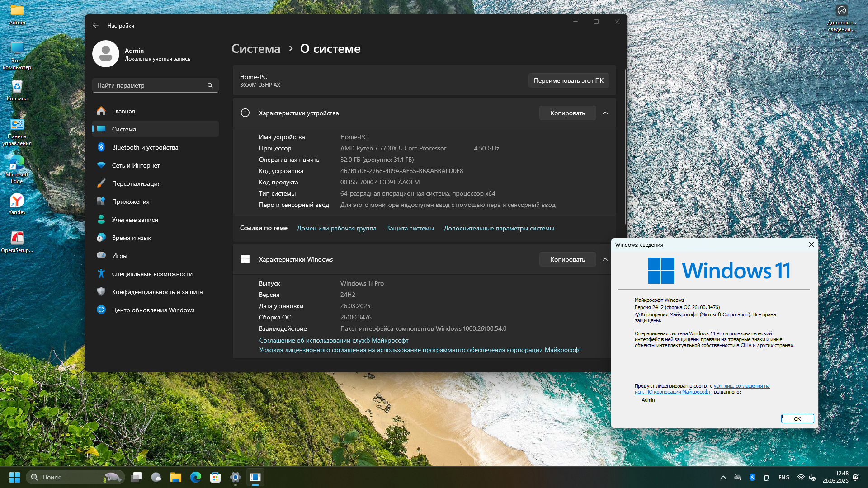Collapse Характеристики Windows section chevron
The width and height of the screenshot is (868, 488).
tap(605, 259)
